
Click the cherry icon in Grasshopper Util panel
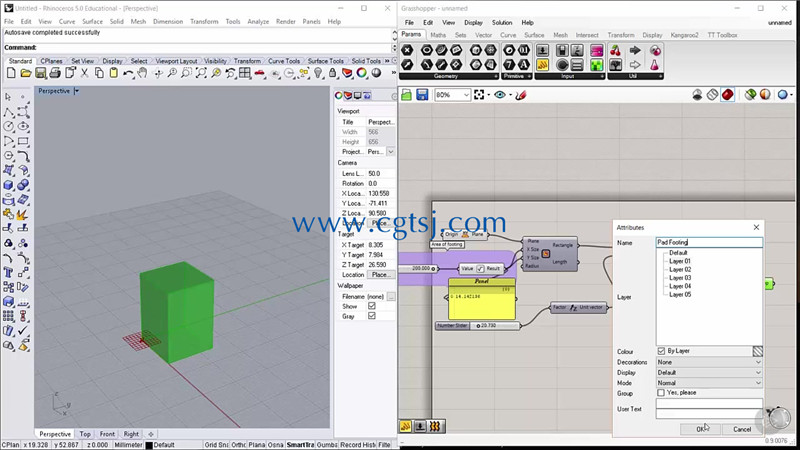(x=616, y=50)
